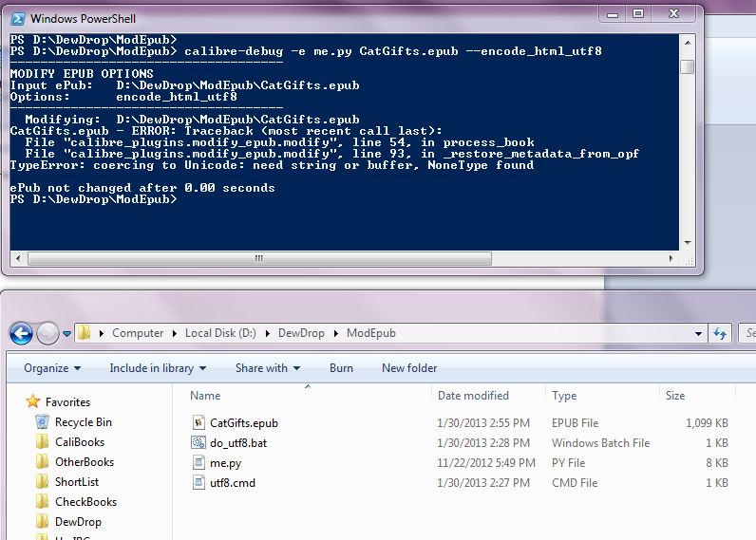This screenshot has height=540, width=756.
Task: Click the me.py file icon
Action: [198, 462]
